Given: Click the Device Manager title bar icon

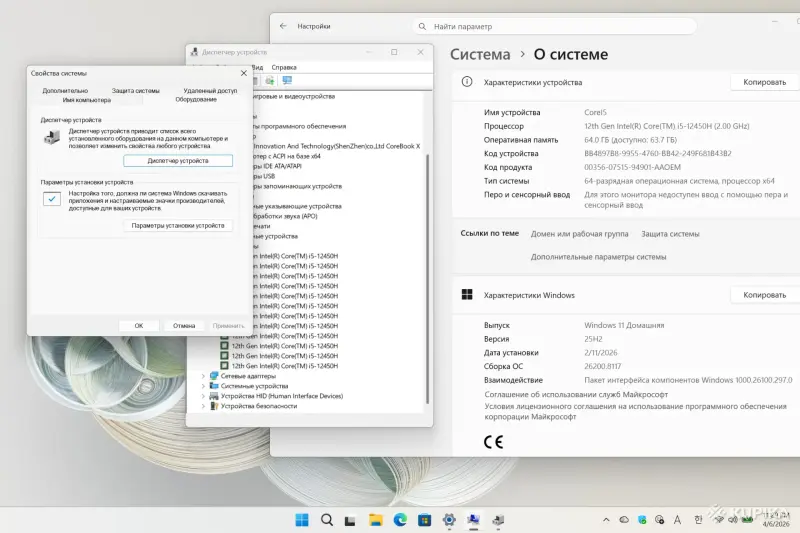Looking at the screenshot, I should [194, 52].
